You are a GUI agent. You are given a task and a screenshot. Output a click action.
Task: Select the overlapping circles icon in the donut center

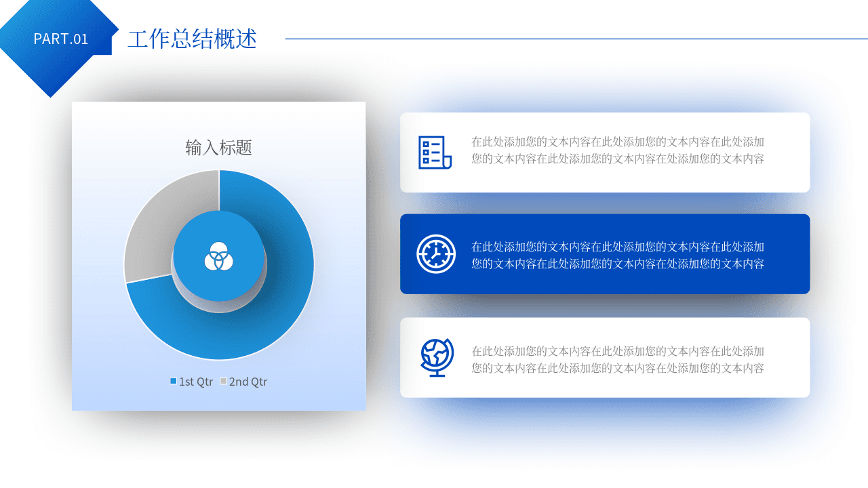pyautogui.click(x=218, y=256)
